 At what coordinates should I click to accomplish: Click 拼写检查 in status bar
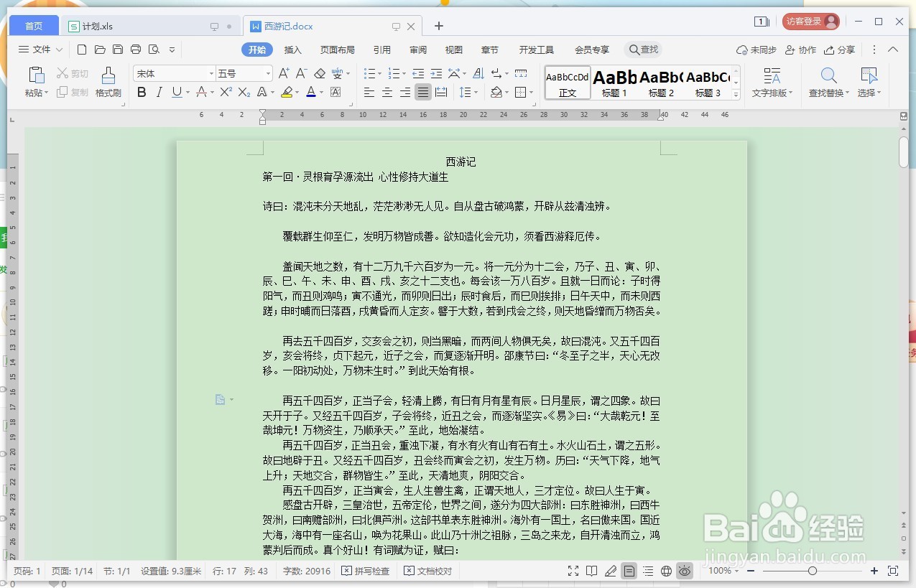point(366,571)
